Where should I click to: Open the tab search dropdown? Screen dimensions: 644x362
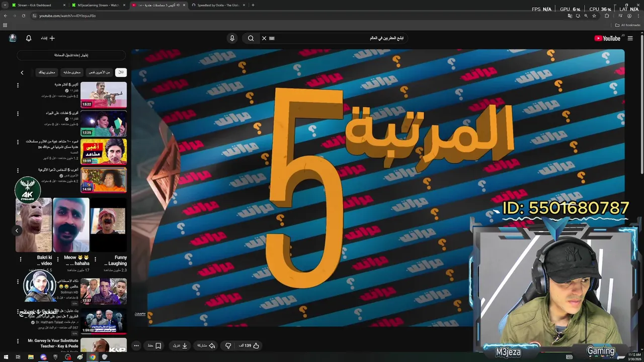click(x=5, y=5)
